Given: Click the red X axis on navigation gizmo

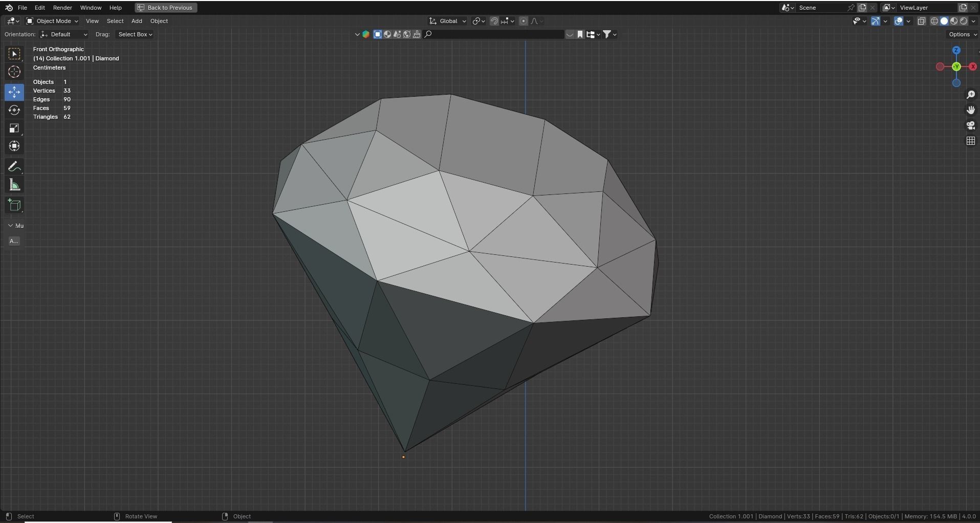Looking at the screenshot, I should [973, 67].
